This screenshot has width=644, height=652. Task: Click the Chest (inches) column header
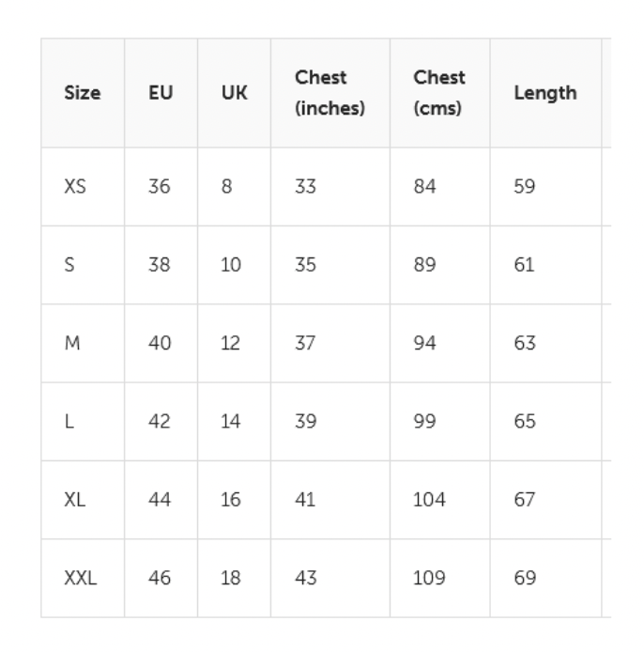coord(330,93)
